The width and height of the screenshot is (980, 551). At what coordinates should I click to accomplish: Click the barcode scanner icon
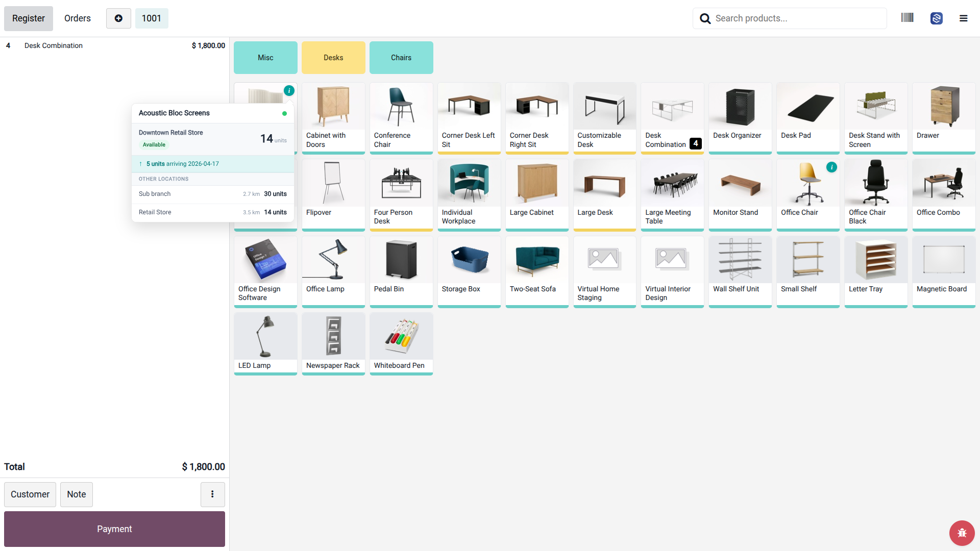(907, 18)
